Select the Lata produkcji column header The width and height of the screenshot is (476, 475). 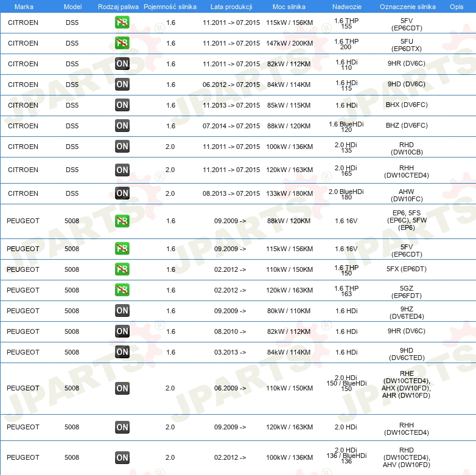[231, 6]
